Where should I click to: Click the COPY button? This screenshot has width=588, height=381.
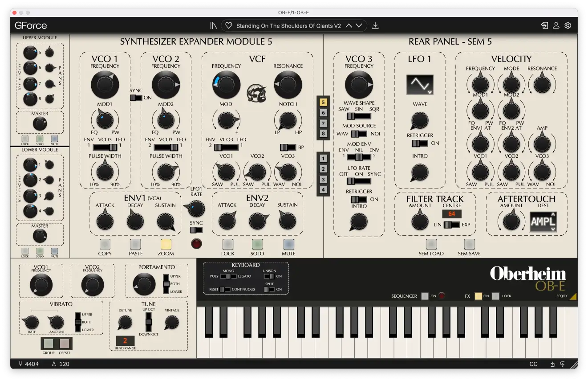click(x=105, y=244)
